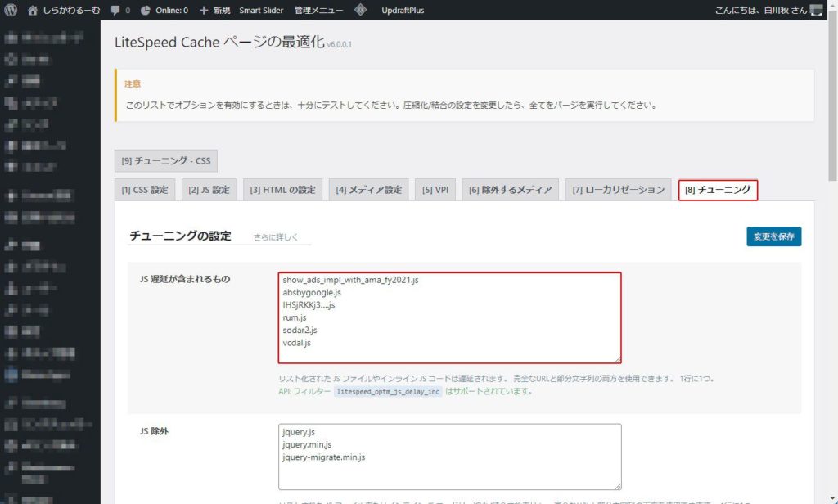The height and width of the screenshot is (504, 838).
Task: Open the [9] チューニング - CSS tab
Action: coord(166,160)
